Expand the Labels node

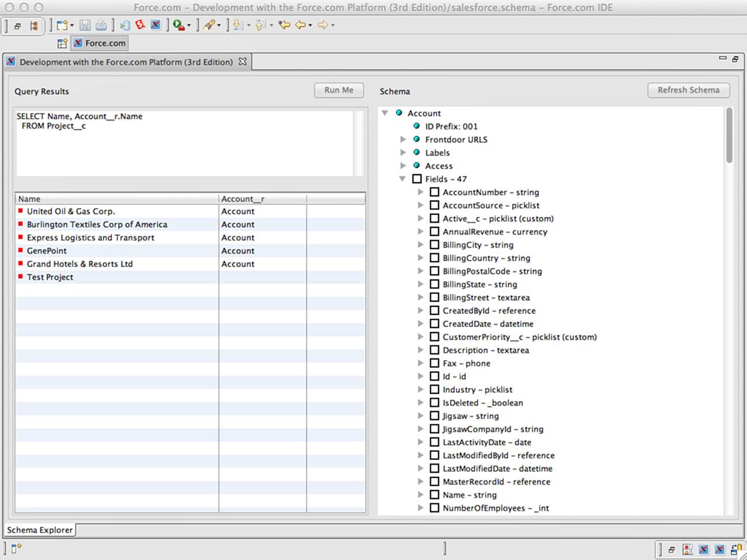[x=403, y=153]
